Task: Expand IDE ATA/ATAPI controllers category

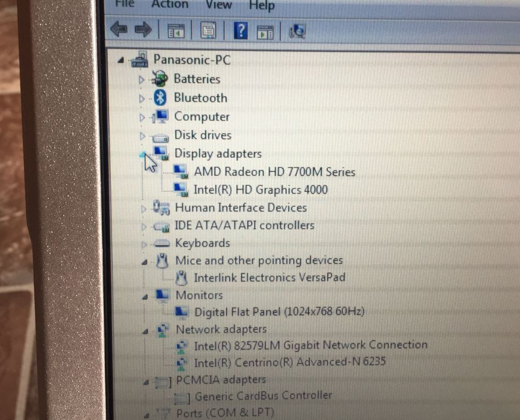Action: click(x=144, y=227)
